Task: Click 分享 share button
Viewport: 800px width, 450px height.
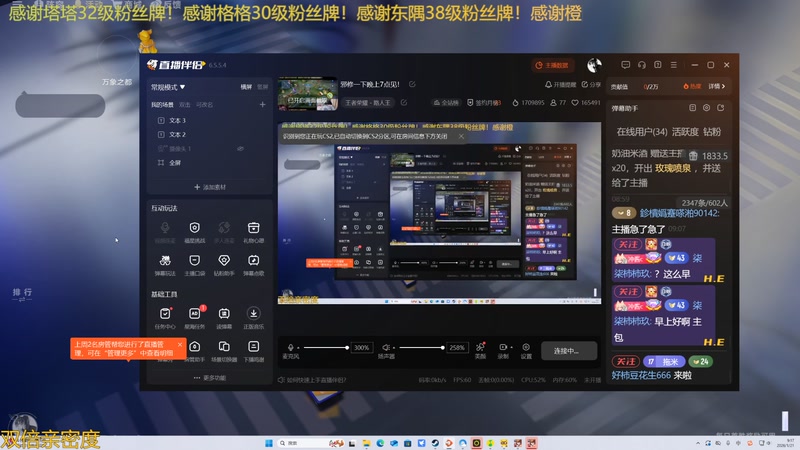Action: [x=591, y=85]
